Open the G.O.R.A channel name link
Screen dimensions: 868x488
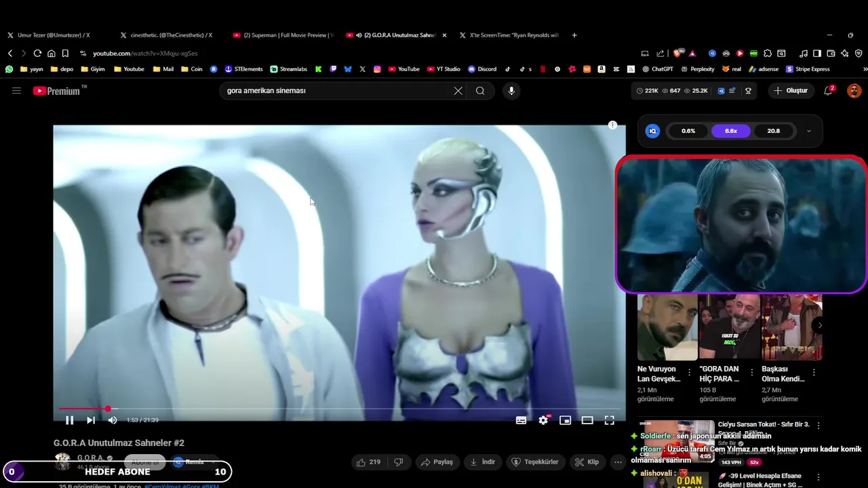(90, 458)
